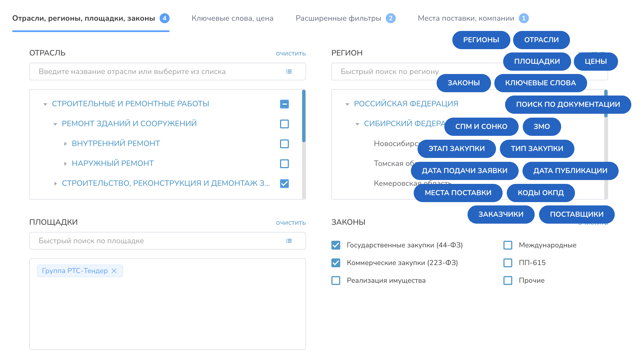
Task: Enable the ПП-615 checkbox
Action: (508, 263)
